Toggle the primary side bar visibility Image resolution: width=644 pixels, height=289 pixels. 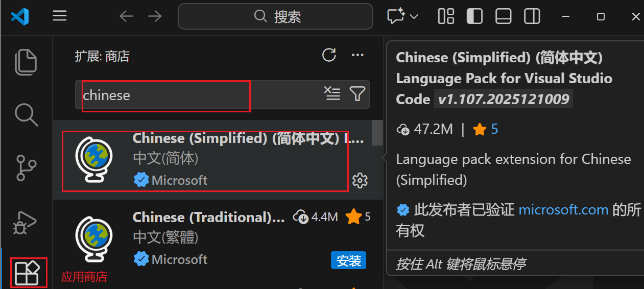[x=475, y=16]
